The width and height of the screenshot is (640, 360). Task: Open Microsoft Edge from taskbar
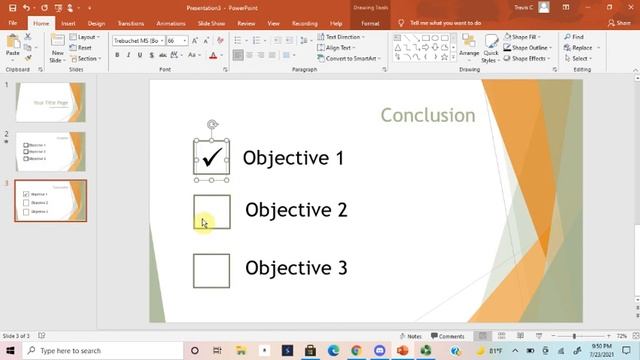[x=333, y=351]
